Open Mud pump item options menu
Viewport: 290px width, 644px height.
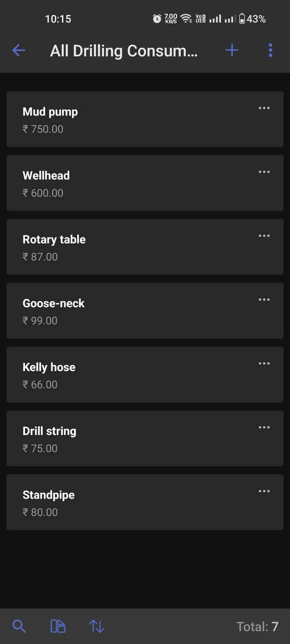(x=264, y=108)
